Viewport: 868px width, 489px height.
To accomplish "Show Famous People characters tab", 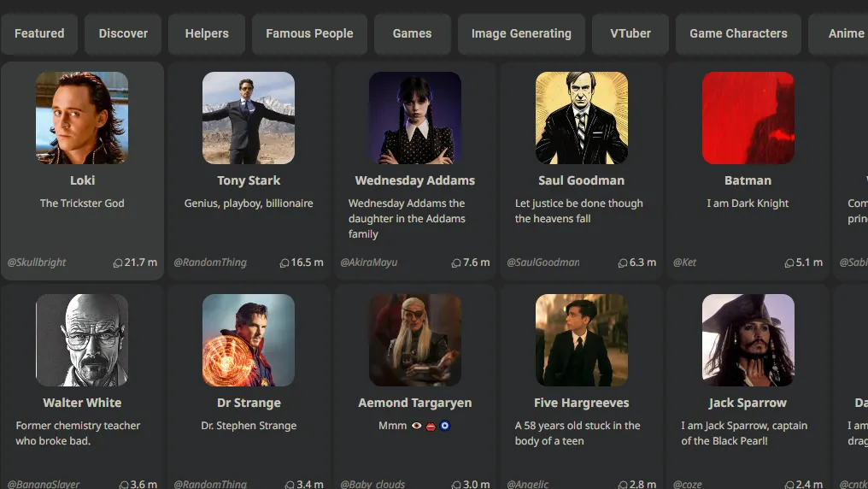I will tap(309, 33).
